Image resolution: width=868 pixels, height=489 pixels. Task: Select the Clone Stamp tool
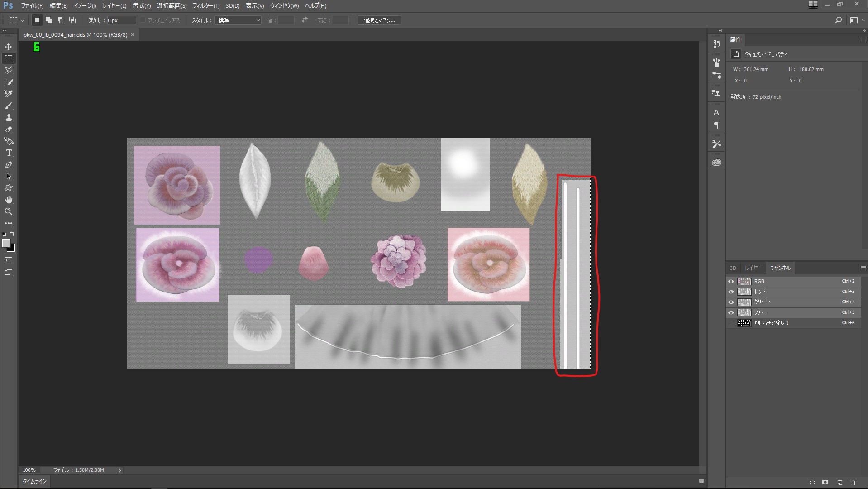[x=9, y=118]
